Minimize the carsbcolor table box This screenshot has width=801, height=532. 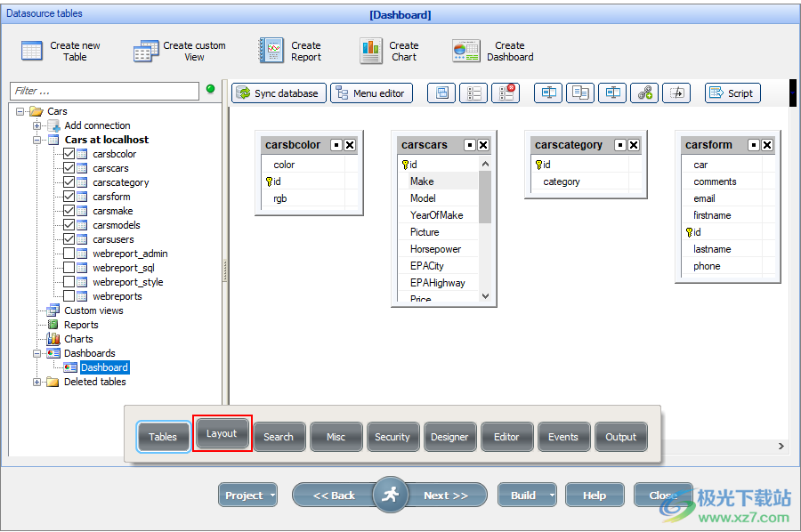(x=336, y=145)
